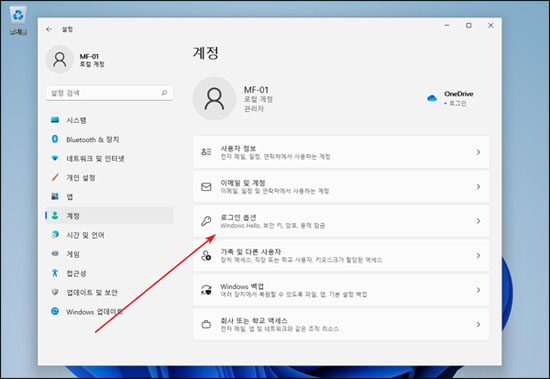Open 사용자 정보 settings row
This screenshot has height=379, width=550.
tap(341, 152)
